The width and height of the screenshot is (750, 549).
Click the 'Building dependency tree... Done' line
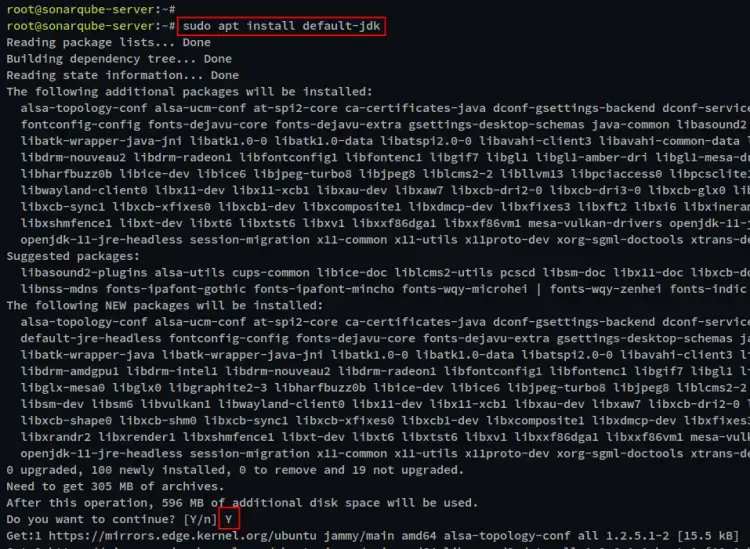(x=119, y=59)
